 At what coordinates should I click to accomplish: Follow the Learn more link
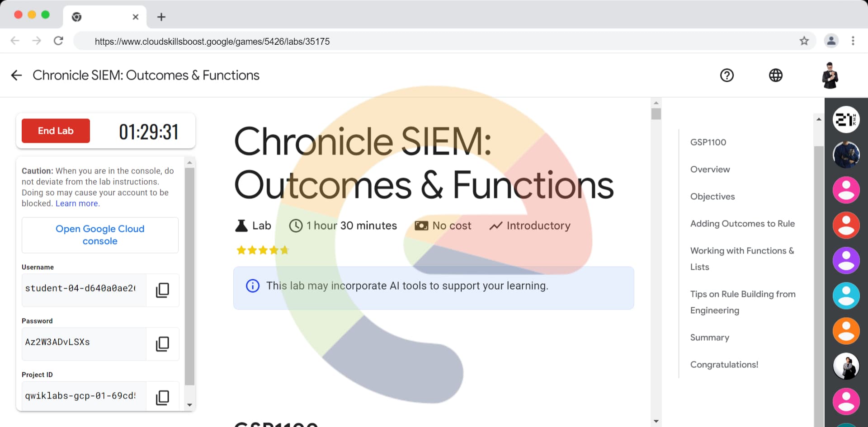click(77, 203)
